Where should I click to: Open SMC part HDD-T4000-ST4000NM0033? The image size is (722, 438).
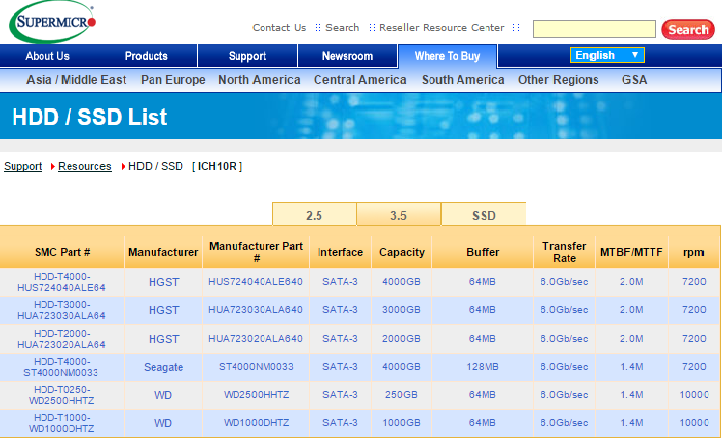click(62, 367)
